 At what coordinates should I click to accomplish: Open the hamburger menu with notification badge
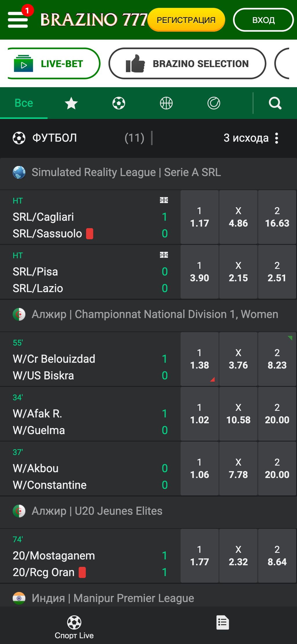point(18,19)
